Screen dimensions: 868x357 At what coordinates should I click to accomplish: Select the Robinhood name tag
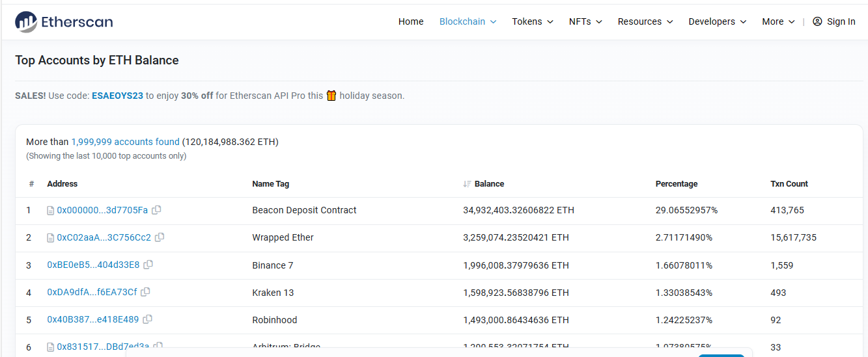pos(275,319)
